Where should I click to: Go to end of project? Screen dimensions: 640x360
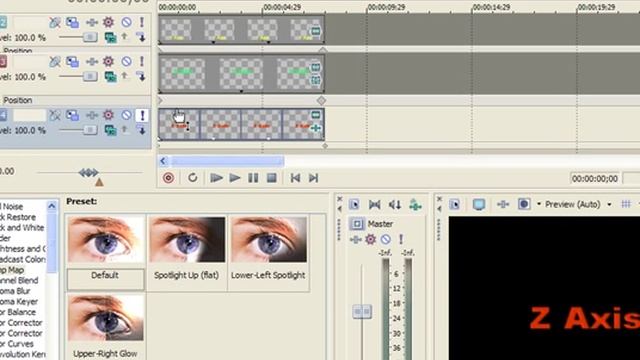click(313, 178)
